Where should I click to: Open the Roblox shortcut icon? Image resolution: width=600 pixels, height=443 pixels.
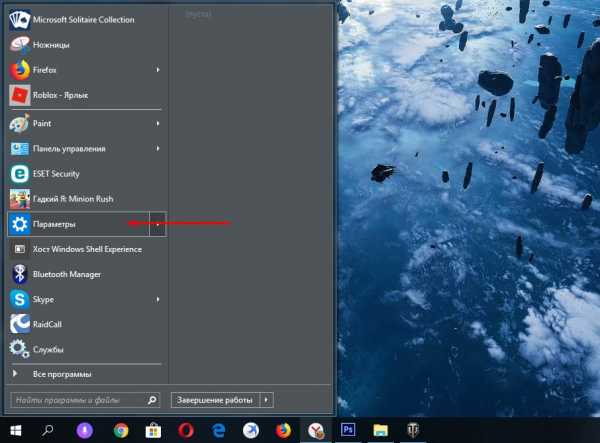20,95
